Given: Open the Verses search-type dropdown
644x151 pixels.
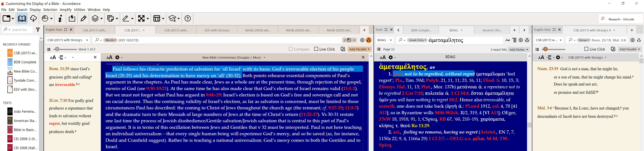Looking at the screenshot, I should click(x=584, y=40).
